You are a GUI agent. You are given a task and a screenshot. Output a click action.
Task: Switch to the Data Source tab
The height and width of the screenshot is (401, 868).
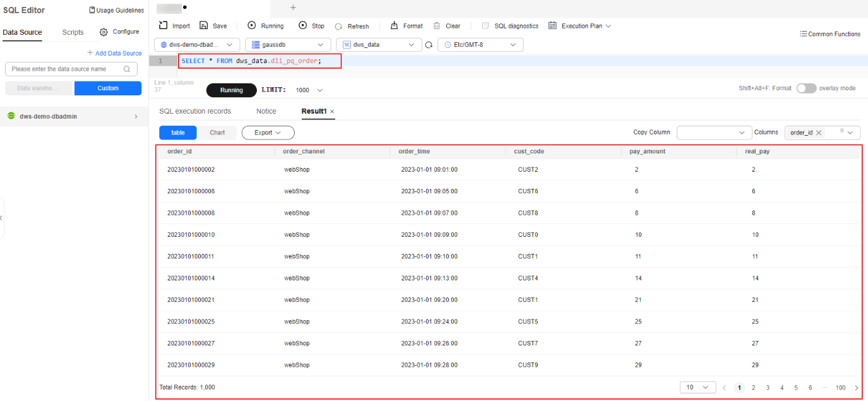[23, 32]
